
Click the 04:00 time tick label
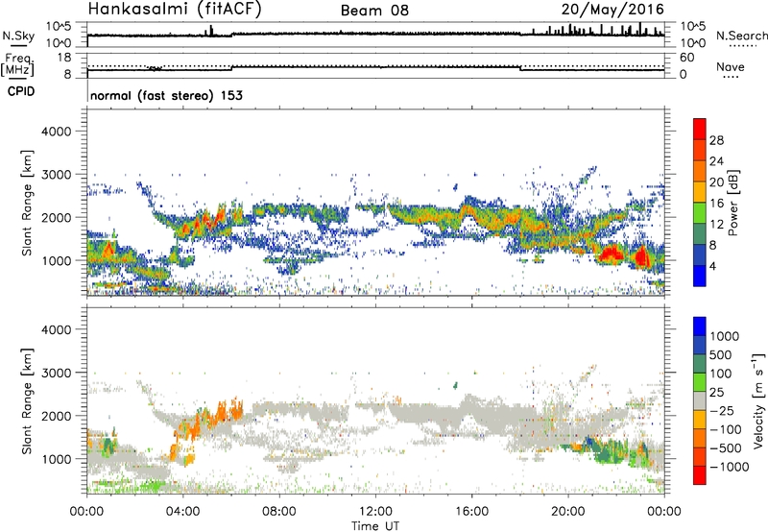click(x=182, y=512)
